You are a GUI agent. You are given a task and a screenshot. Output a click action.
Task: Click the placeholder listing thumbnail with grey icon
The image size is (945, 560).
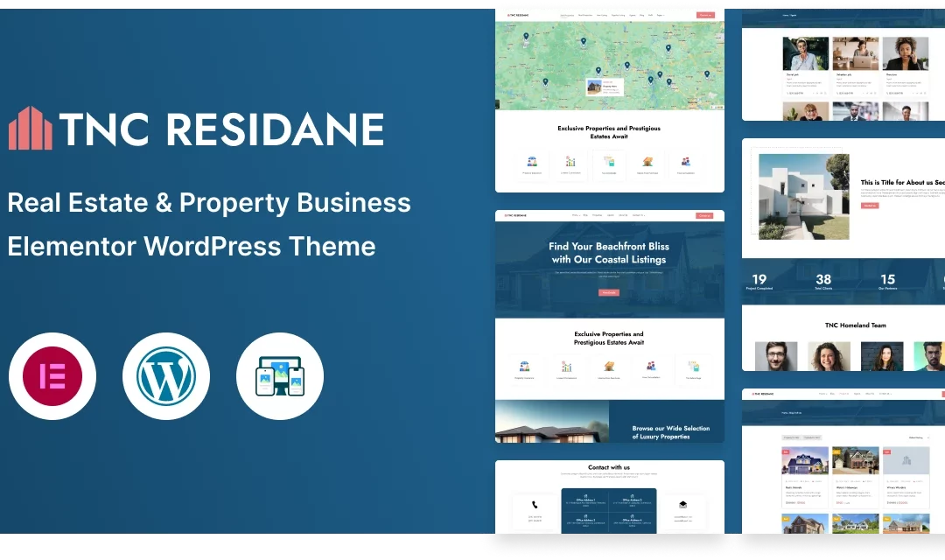pyautogui.click(x=906, y=462)
